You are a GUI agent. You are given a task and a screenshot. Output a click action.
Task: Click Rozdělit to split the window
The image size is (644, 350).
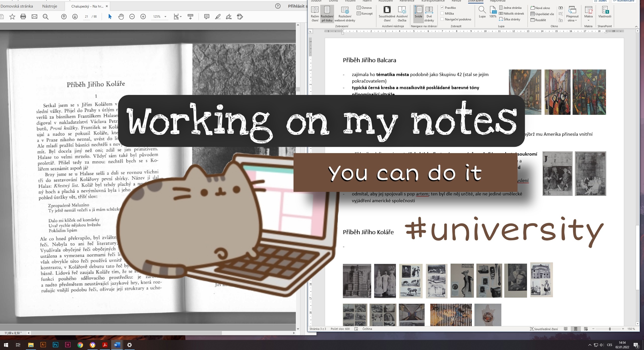click(x=538, y=20)
